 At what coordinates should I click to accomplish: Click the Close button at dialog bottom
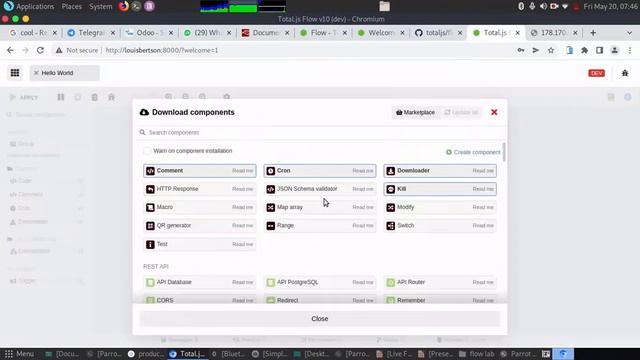pyautogui.click(x=320, y=319)
